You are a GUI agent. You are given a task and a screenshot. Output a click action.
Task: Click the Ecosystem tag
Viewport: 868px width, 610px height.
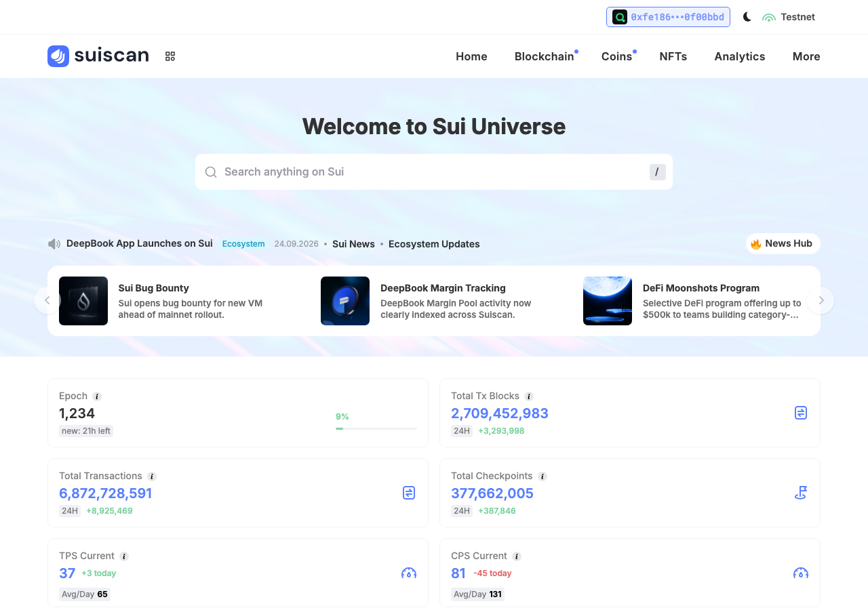click(243, 244)
